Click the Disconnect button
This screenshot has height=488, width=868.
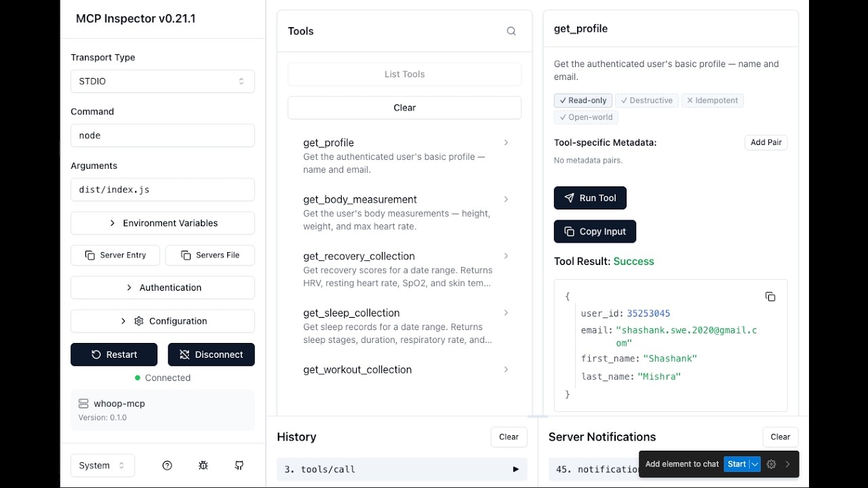(x=211, y=354)
